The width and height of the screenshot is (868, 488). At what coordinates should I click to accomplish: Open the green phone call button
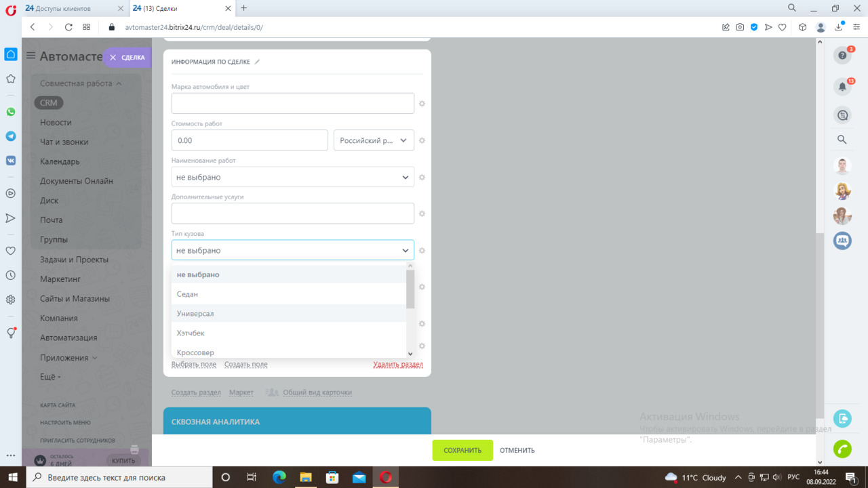tap(842, 449)
